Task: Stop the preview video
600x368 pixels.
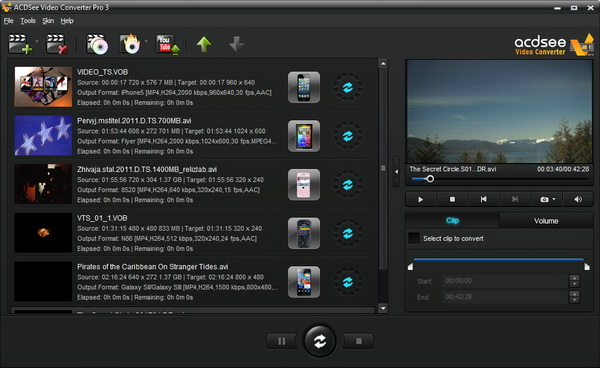Action: pos(452,199)
